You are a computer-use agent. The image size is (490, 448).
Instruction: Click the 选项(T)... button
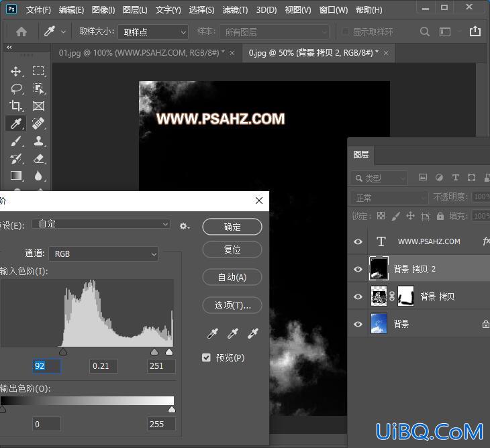coord(232,305)
